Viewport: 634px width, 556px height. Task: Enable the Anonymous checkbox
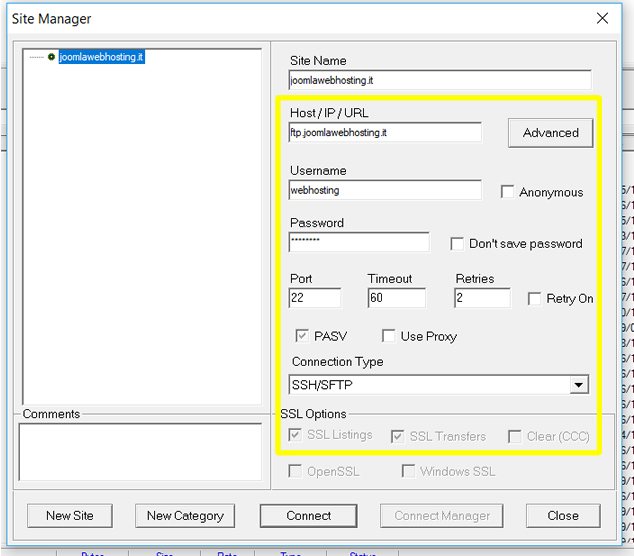pyautogui.click(x=508, y=192)
